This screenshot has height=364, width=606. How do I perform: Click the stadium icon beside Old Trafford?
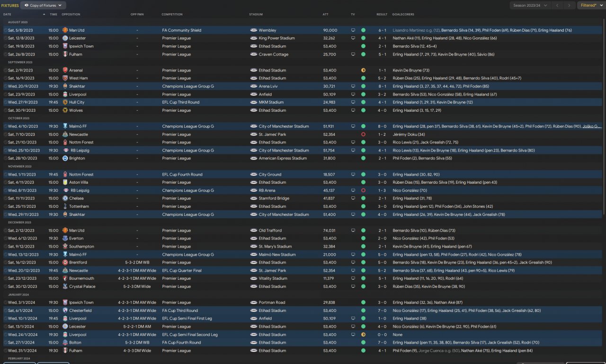click(x=253, y=231)
